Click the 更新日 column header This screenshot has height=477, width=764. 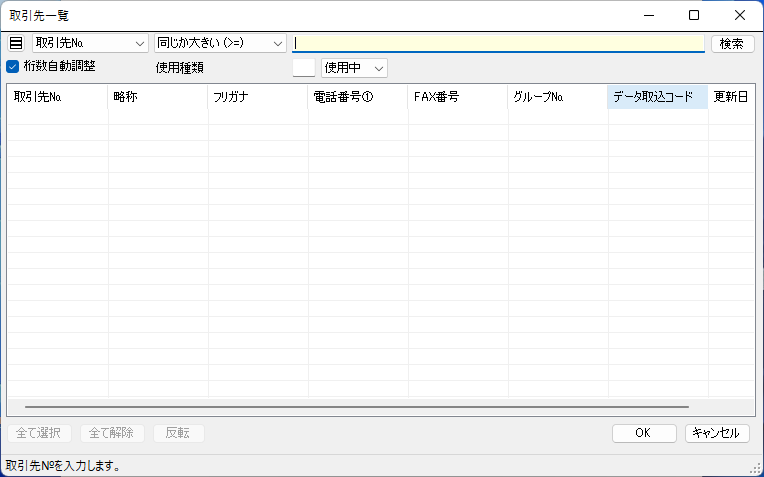click(x=731, y=97)
